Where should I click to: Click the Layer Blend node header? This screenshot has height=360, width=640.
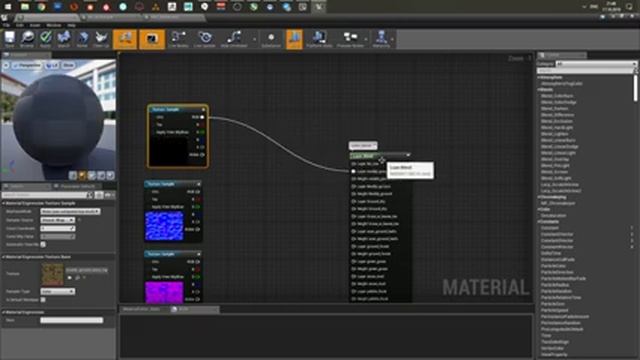click(380, 156)
